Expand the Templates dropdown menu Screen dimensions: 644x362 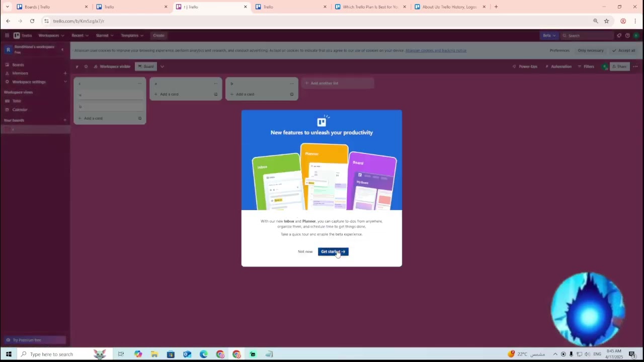132,36
